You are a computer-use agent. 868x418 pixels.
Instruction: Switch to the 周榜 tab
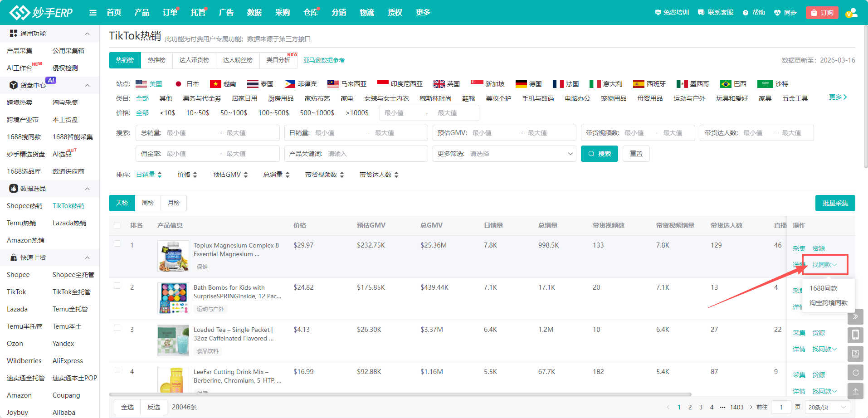coord(148,203)
